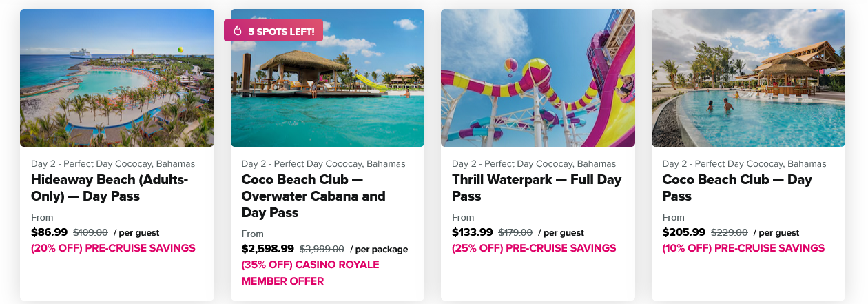
Task: Select Coco Beach Club — Day Pass title
Action: tap(737, 188)
